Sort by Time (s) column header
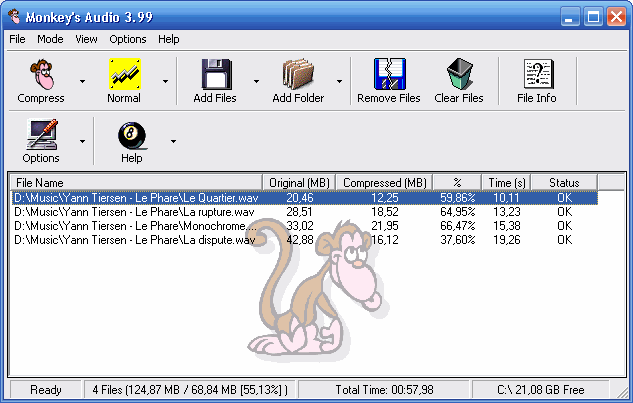Screen dimensions: 633x403 pos(506,183)
